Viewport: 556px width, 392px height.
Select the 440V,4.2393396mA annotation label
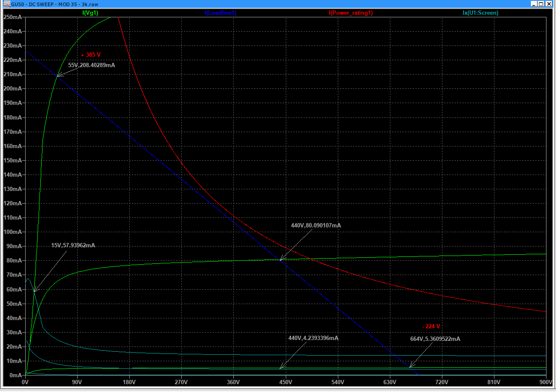click(x=313, y=338)
